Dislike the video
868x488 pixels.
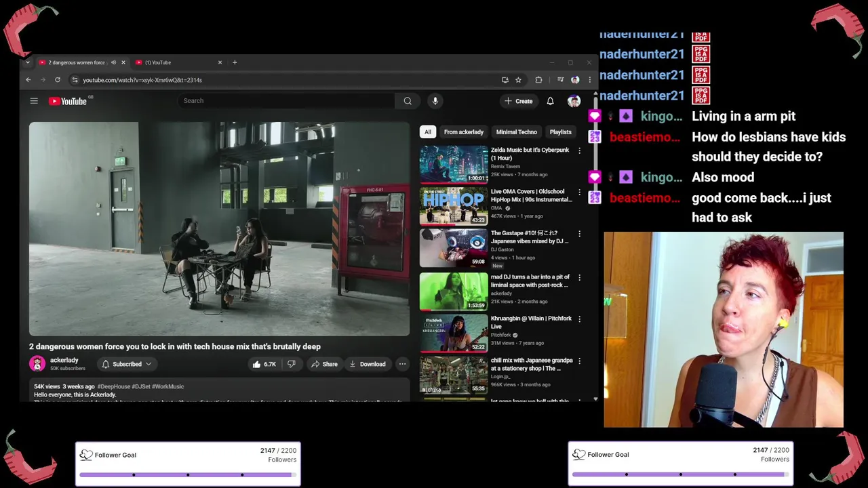292,364
